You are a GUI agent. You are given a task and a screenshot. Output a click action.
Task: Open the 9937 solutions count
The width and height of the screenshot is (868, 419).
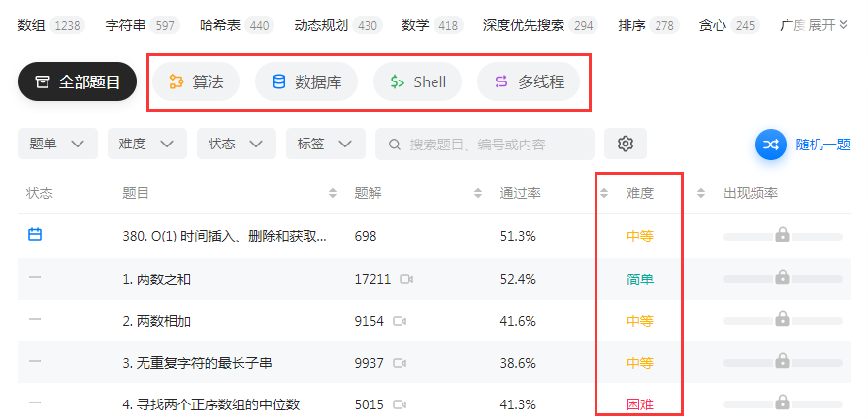(370, 363)
